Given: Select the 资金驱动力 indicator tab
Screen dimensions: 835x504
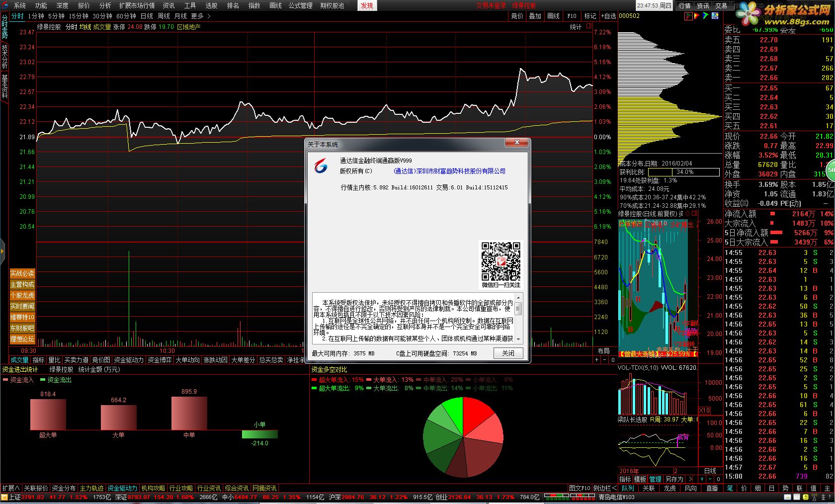Looking at the screenshot, I should click(129, 360).
